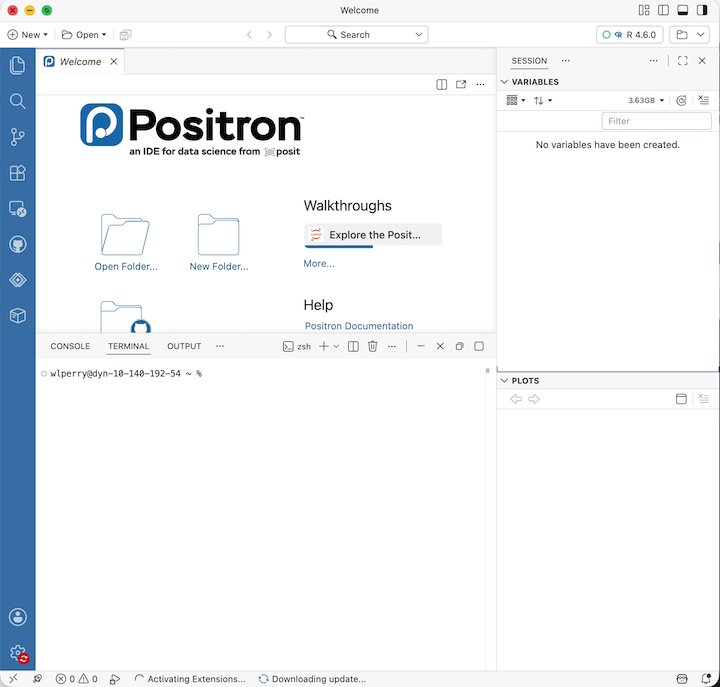This screenshot has width=720, height=687.
Task: Show previous plot arrow
Action: [516, 399]
